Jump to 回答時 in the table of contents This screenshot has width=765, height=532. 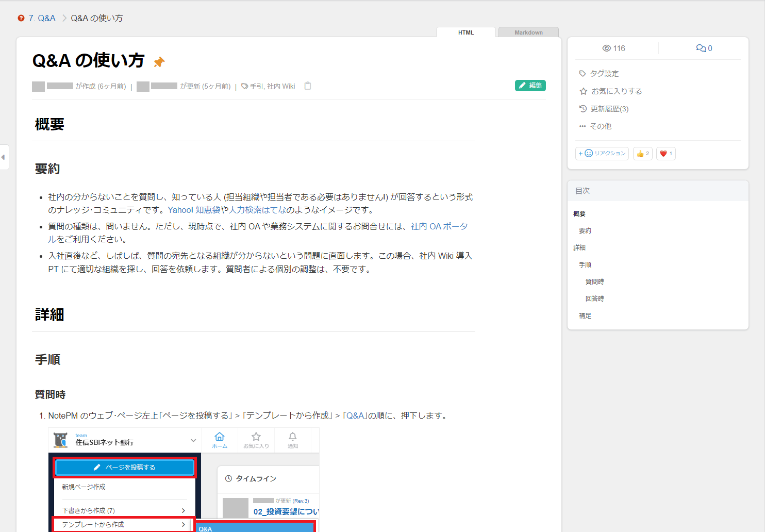click(x=595, y=299)
